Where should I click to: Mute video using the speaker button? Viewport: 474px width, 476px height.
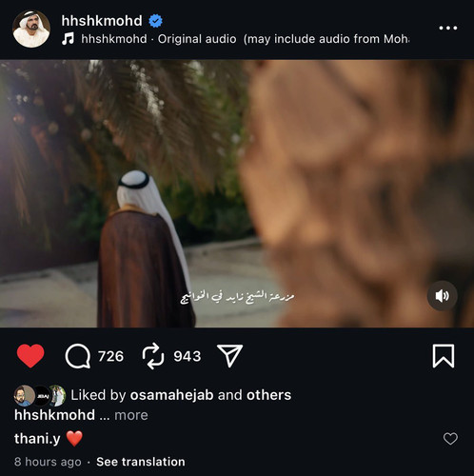(442, 296)
